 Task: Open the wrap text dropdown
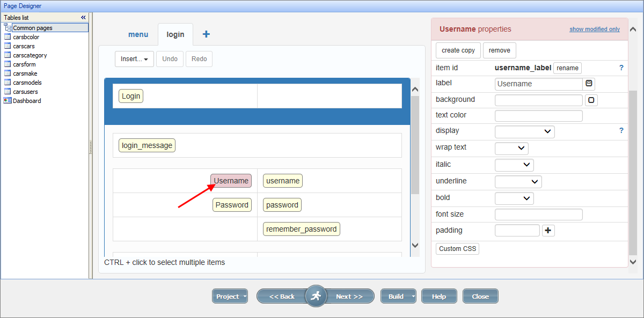[x=511, y=148]
